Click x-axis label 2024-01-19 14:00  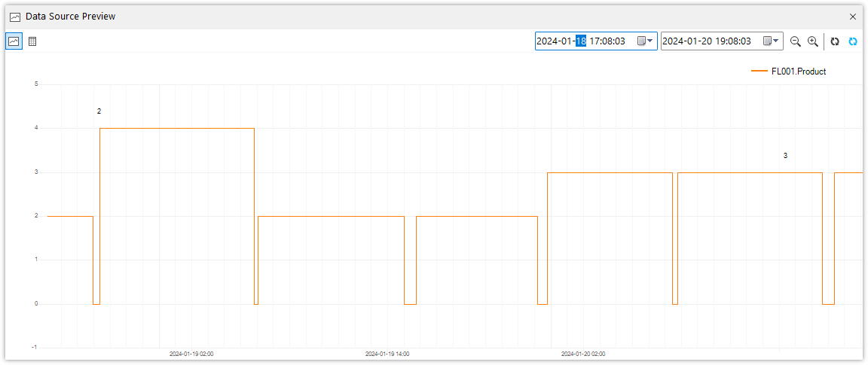pyautogui.click(x=387, y=354)
